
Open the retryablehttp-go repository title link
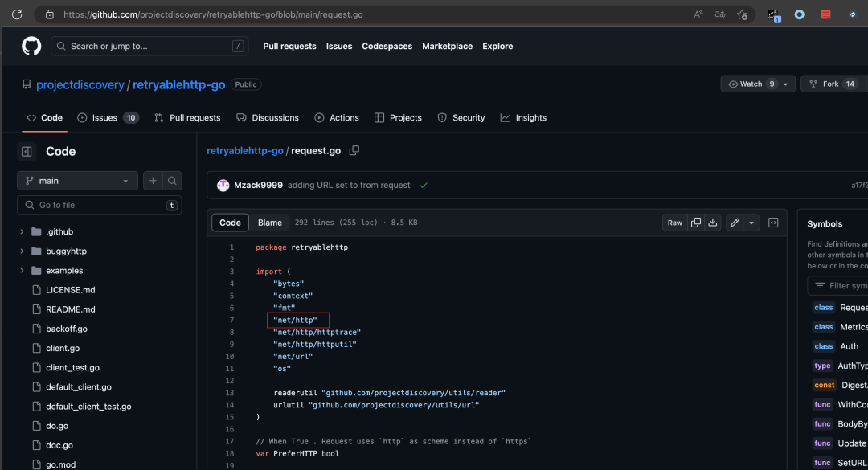(178, 84)
